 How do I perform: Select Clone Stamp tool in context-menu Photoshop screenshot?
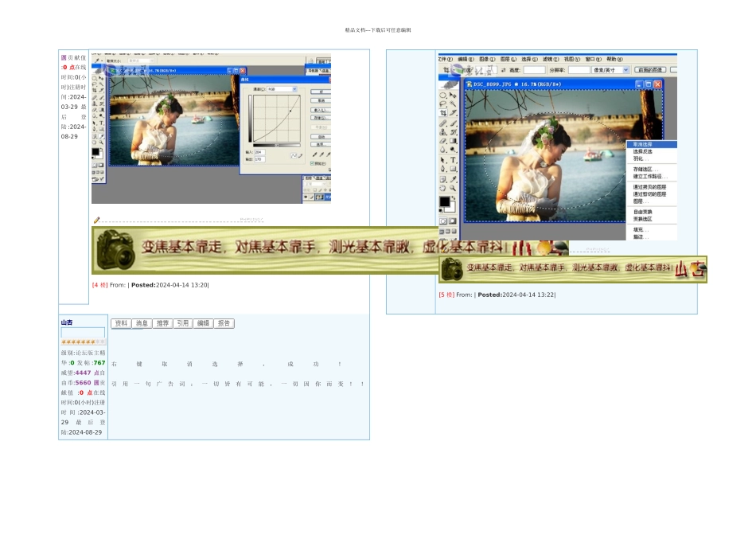[442, 131]
